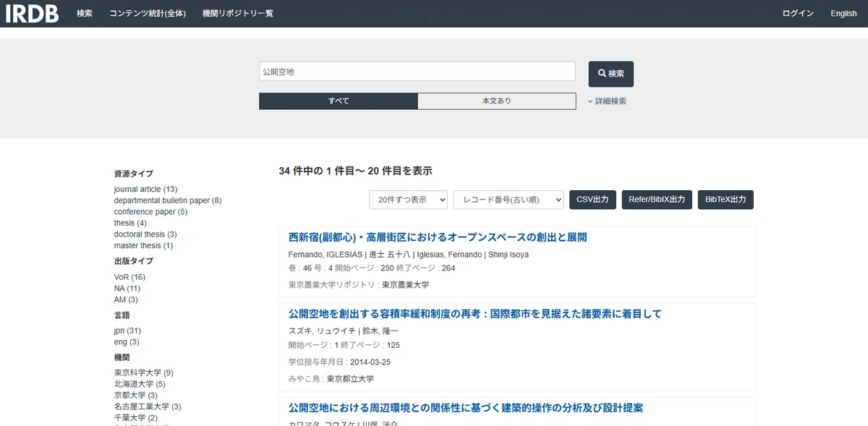The height and width of the screenshot is (426, 868).
Task: Focus the search field containing 公開空地
Action: [417, 72]
